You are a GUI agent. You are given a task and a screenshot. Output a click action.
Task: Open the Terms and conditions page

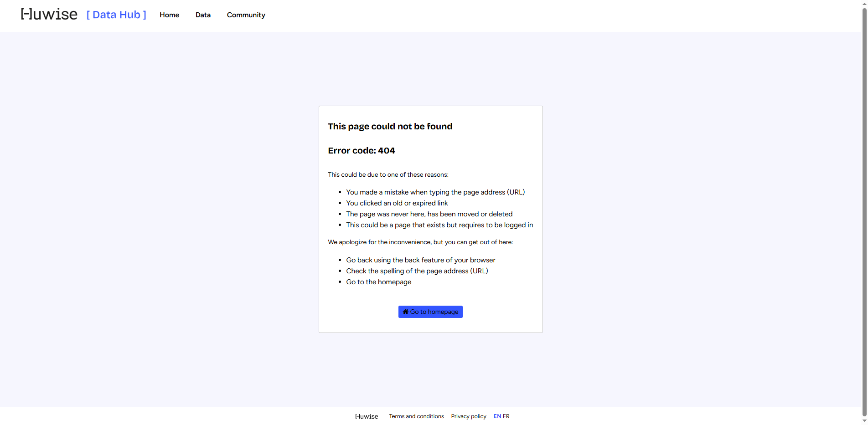(416, 416)
